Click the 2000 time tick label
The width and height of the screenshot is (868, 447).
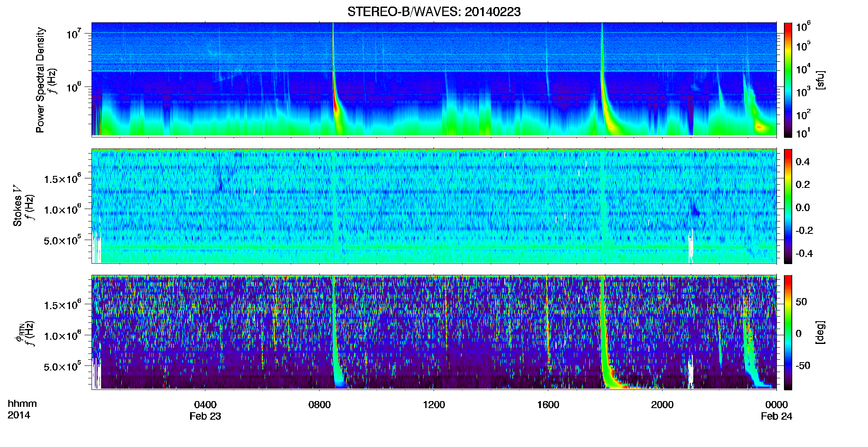(x=662, y=405)
